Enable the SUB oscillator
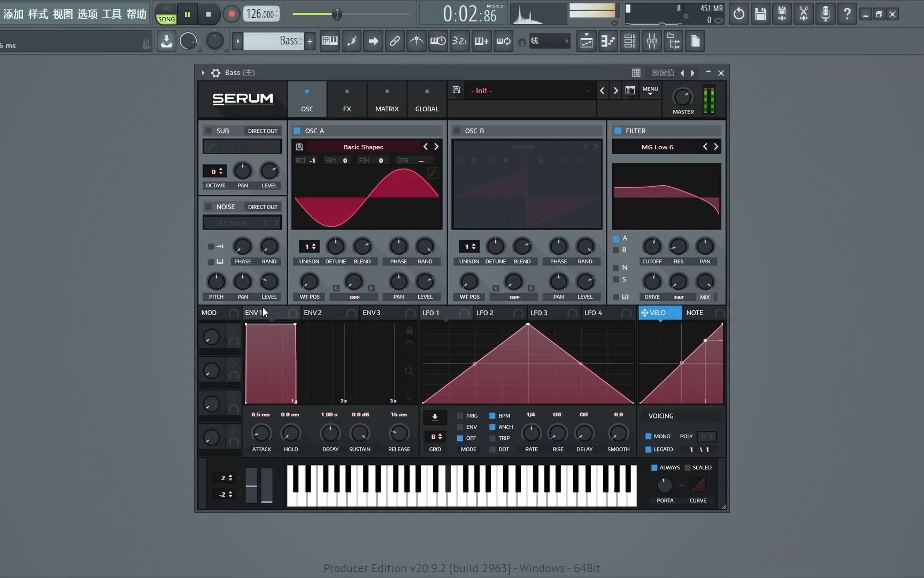924x578 pixels. [x=208, y=131]
